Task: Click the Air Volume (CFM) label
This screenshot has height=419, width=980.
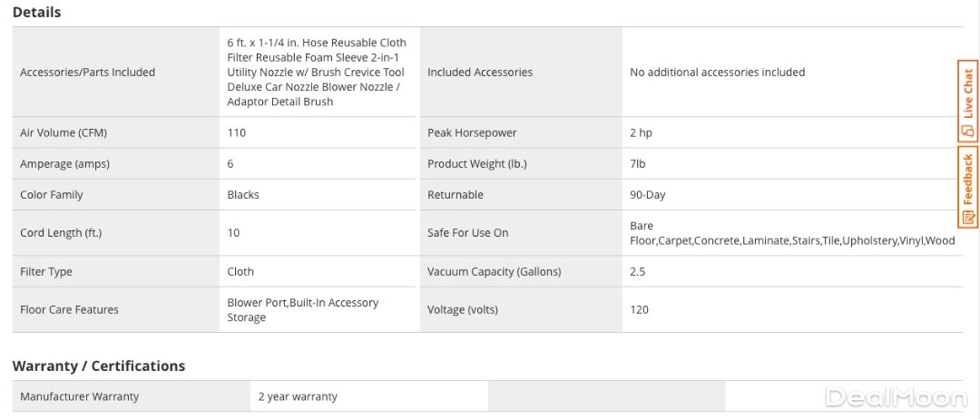Action: tap(64, 132)
